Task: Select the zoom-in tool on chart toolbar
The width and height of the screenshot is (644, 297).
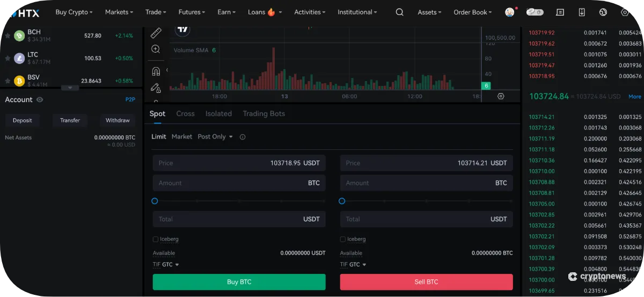Action: pyautogui.click(x=156, y=49)
